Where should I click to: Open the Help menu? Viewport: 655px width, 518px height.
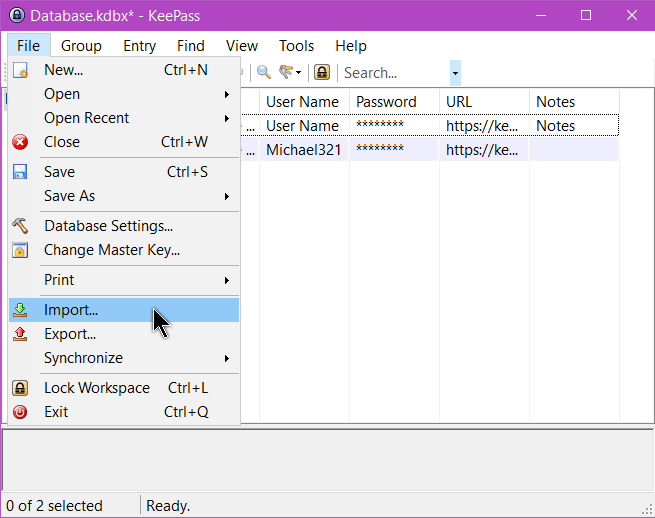[351, 46]
